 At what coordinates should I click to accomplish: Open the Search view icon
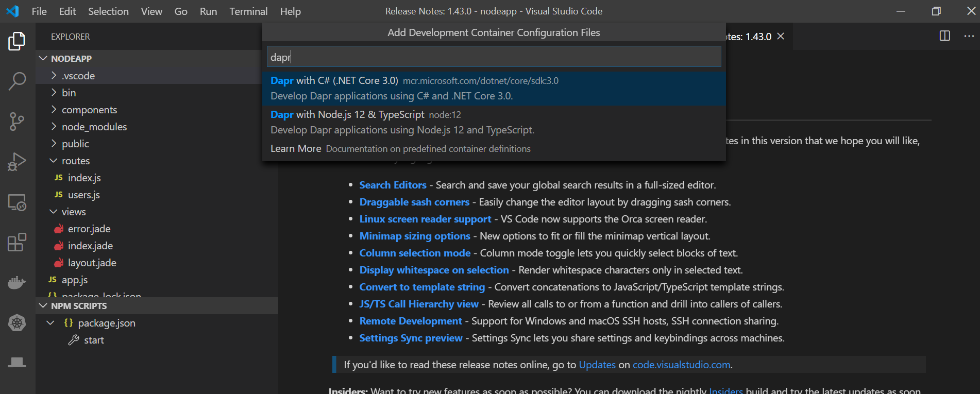tap(17, 81)
